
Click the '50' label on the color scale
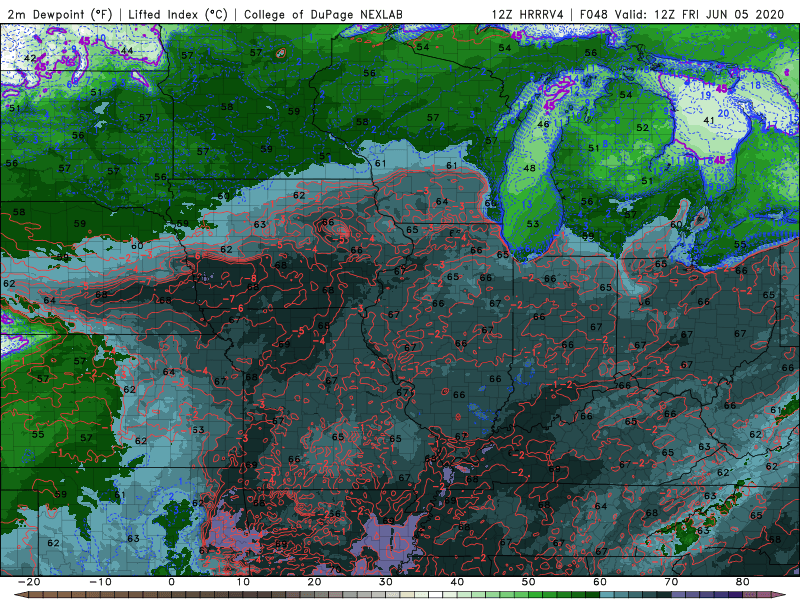point(529,582)
